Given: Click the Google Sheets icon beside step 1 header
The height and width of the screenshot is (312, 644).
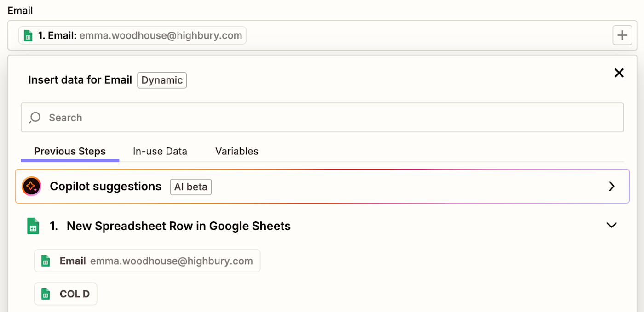Looking at the screenshot, I should (x=33, y=226).
